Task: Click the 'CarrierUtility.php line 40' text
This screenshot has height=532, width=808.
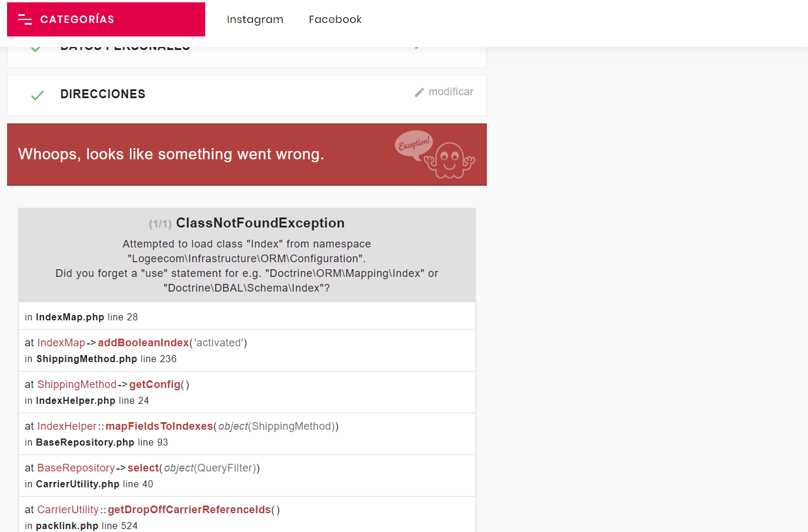Action: [94, 484]
